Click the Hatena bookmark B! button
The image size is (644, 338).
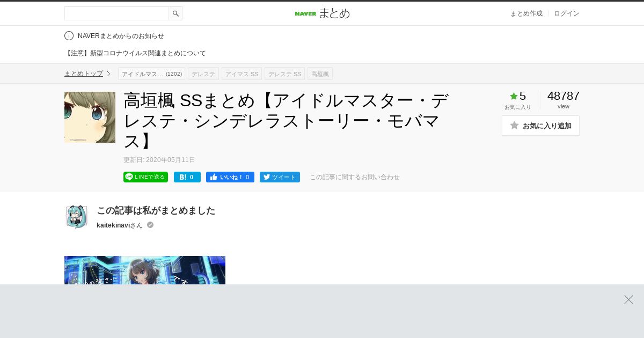point(187,177)
